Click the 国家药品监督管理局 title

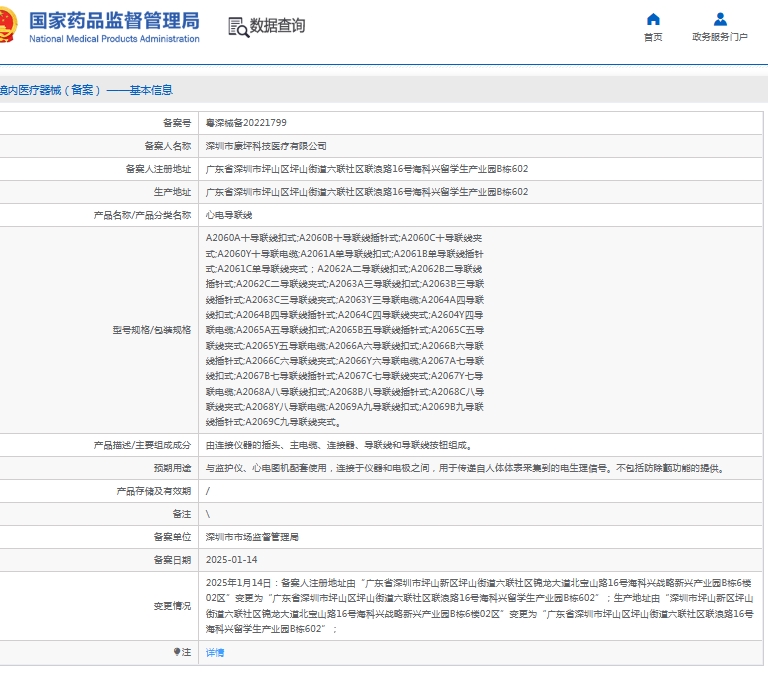114,21
